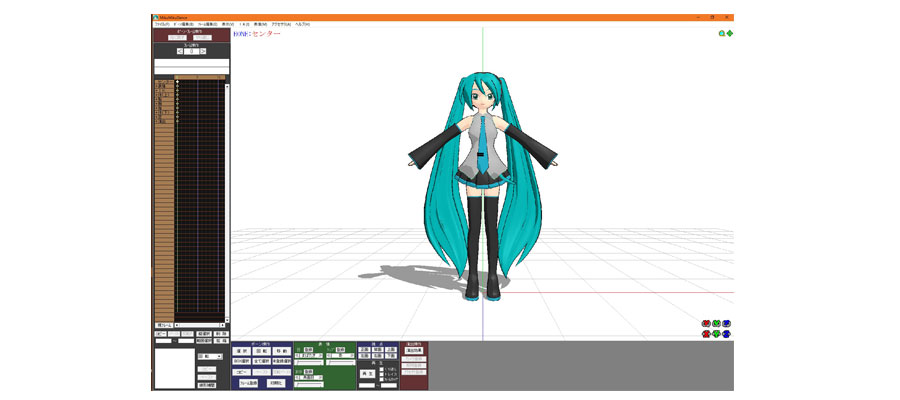Click the センター keyframe diamond at frame 0

point(177,81)
